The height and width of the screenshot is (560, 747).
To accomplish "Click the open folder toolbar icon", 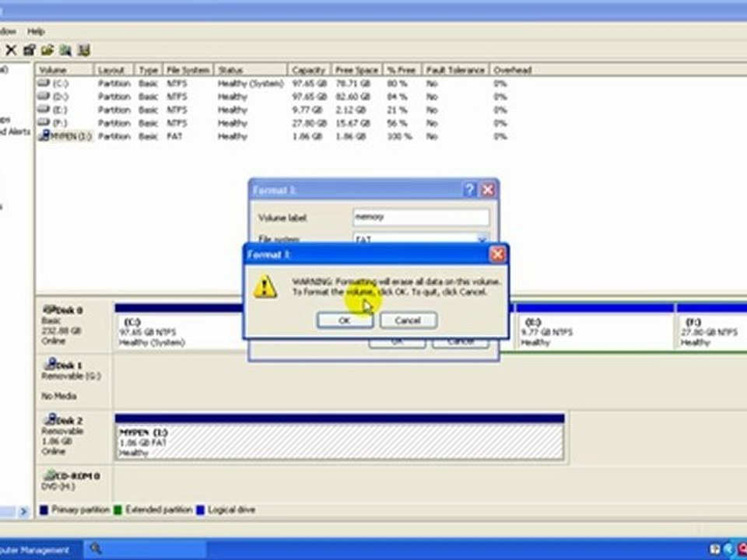I will (x=47, y=50).
